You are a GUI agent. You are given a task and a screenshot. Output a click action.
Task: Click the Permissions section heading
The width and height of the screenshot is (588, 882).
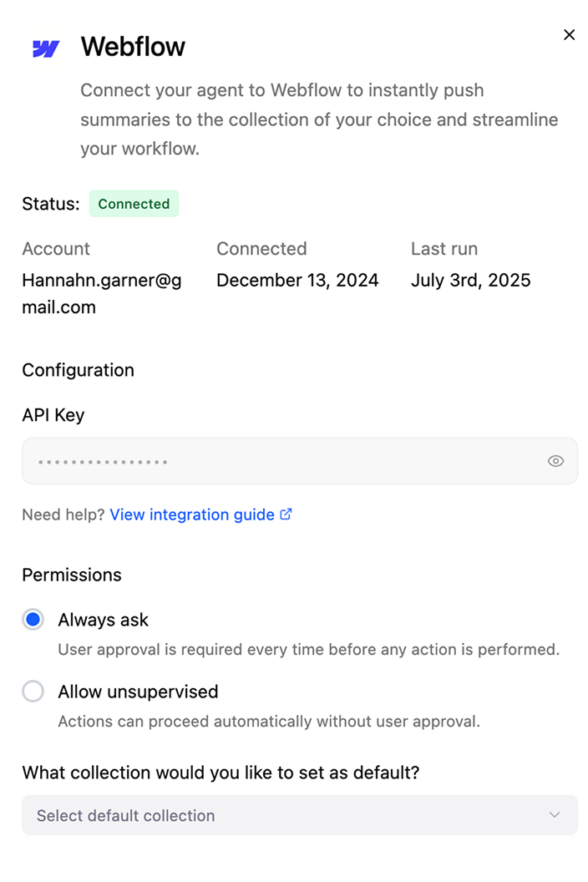click(72, 575)
